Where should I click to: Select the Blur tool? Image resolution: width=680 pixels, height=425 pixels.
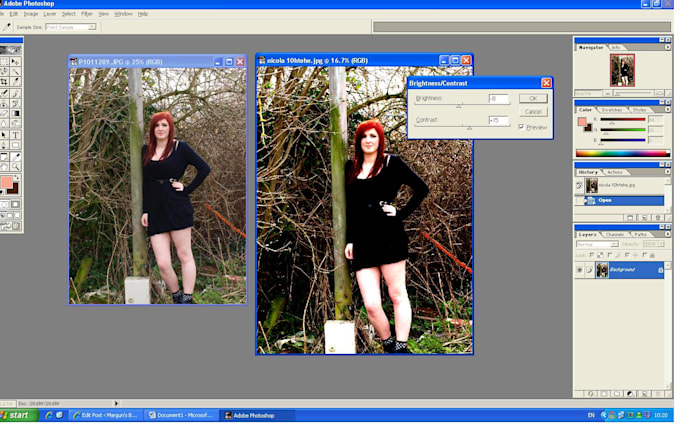point(4,124)
